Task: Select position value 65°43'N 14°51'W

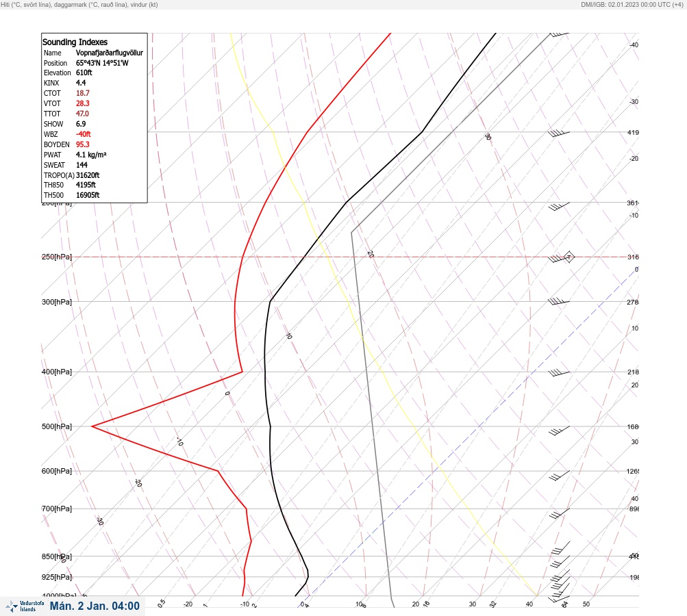Action: [x=102, y=63]
